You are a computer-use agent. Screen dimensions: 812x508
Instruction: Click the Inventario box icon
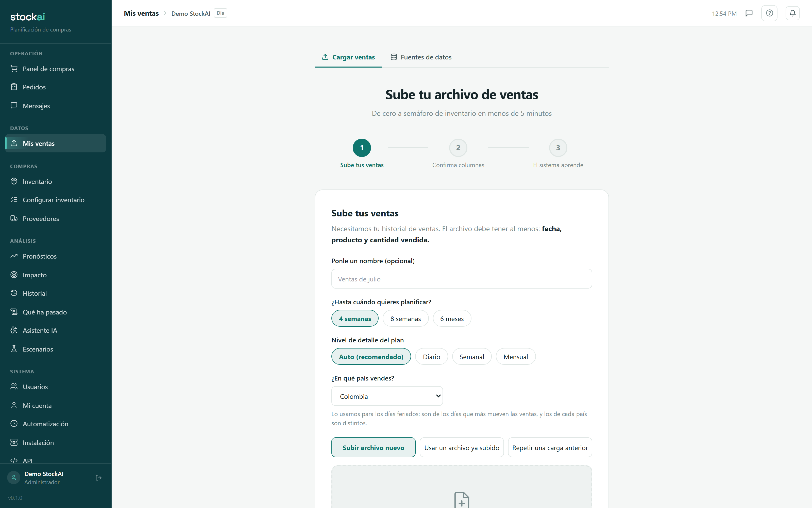[x=14, y=181]
